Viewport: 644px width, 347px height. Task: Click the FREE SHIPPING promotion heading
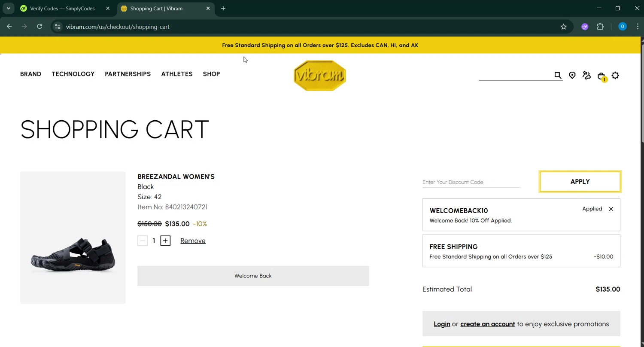(x=453, y=247)
